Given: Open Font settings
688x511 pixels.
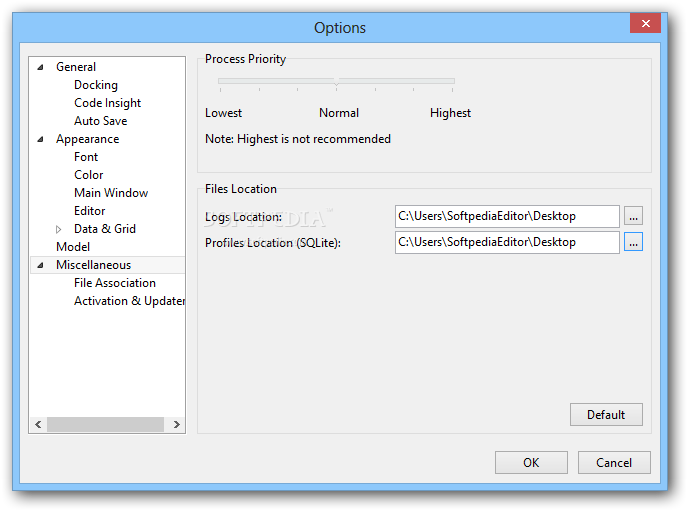Looking at the screenshot, I should (x=86, y=157).
